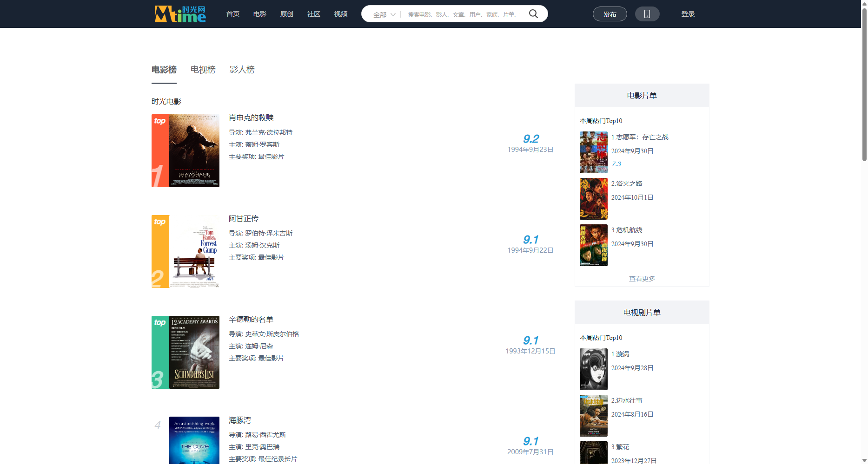
Task: Click the title 辛德勒的名单
Action: pyautogui.click(x=251, y=320)
